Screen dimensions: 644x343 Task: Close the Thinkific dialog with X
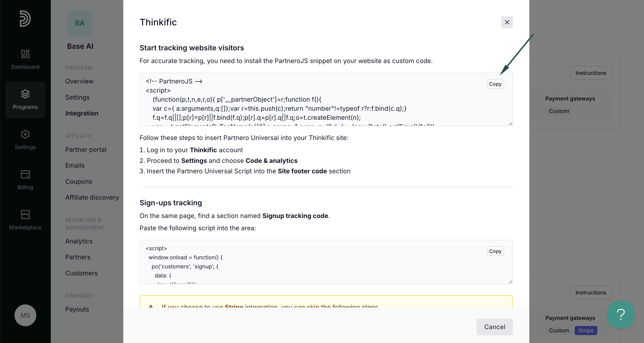(507, 22)
